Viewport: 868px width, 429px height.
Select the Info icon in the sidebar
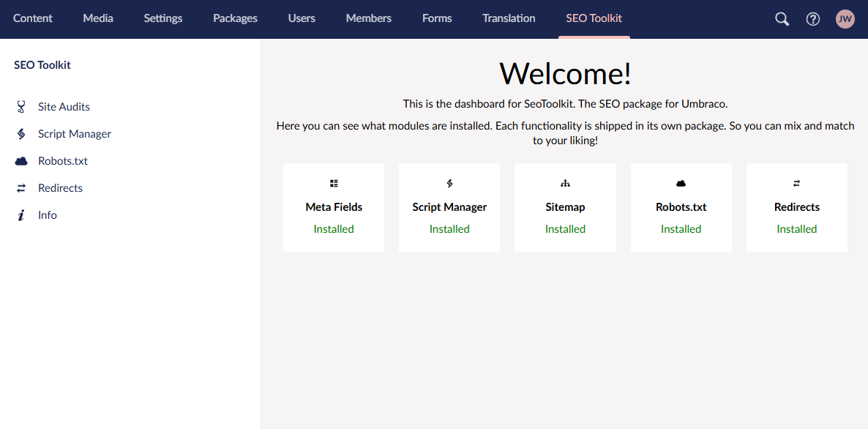(20, 214)
